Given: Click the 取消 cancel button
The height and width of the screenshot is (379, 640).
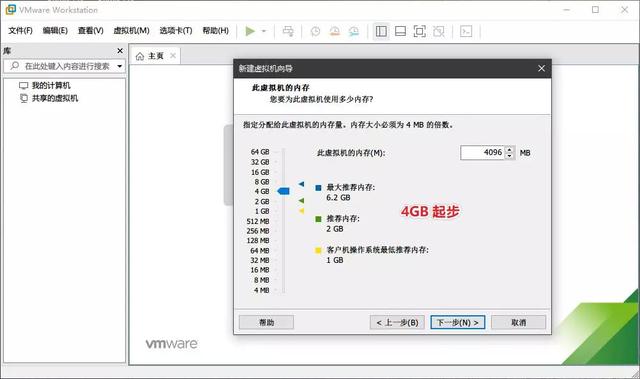Looking at the screenshot, I should point(518,322).
